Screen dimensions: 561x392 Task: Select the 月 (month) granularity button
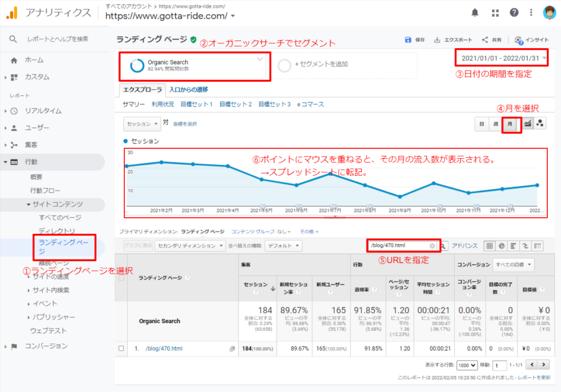click(511, 124)
